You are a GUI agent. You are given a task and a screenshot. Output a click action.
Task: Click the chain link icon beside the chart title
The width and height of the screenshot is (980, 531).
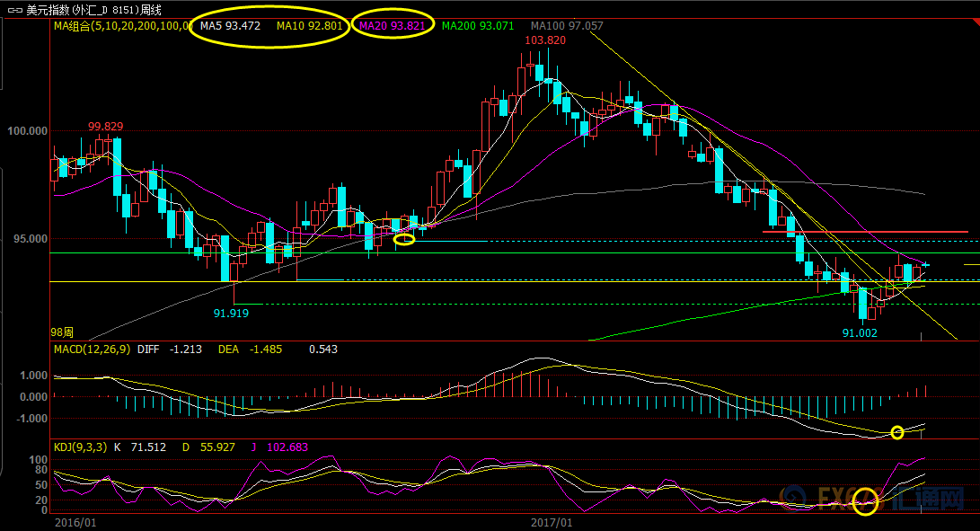point(14,9)
